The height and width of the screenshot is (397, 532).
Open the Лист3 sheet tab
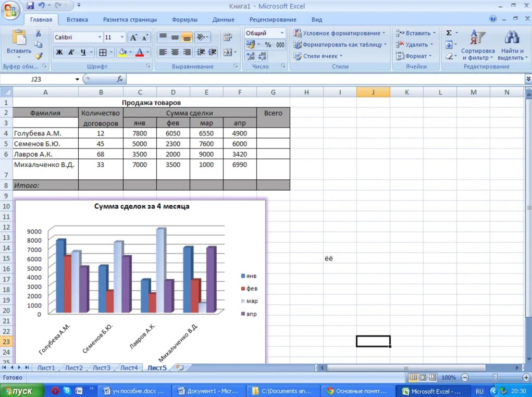[x=102, y=367]
